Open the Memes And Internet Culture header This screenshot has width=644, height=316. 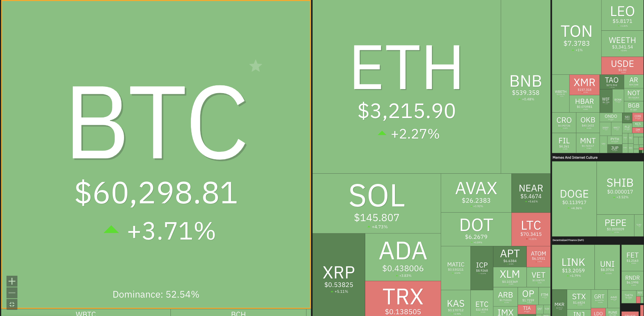coord(575,158)
